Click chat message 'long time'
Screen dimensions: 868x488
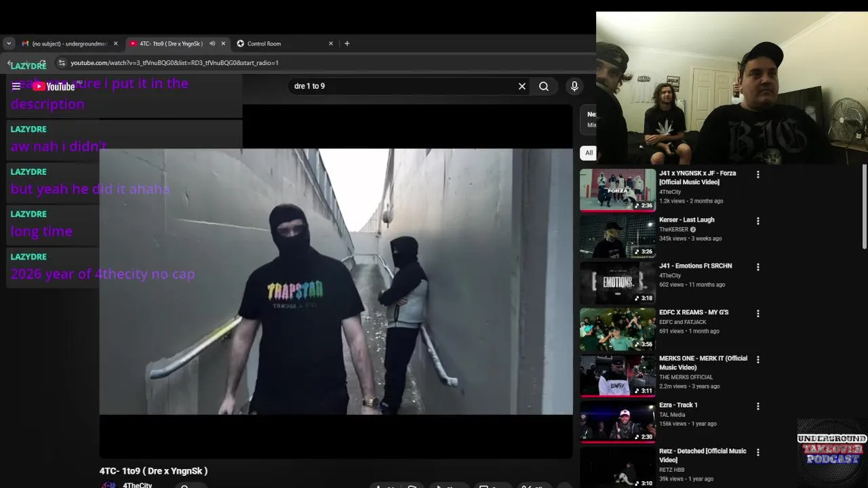[41, 231]
